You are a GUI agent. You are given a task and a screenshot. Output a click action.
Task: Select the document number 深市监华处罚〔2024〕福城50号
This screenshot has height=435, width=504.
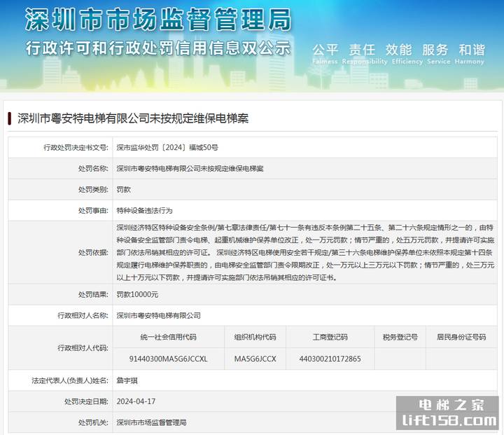167,148
